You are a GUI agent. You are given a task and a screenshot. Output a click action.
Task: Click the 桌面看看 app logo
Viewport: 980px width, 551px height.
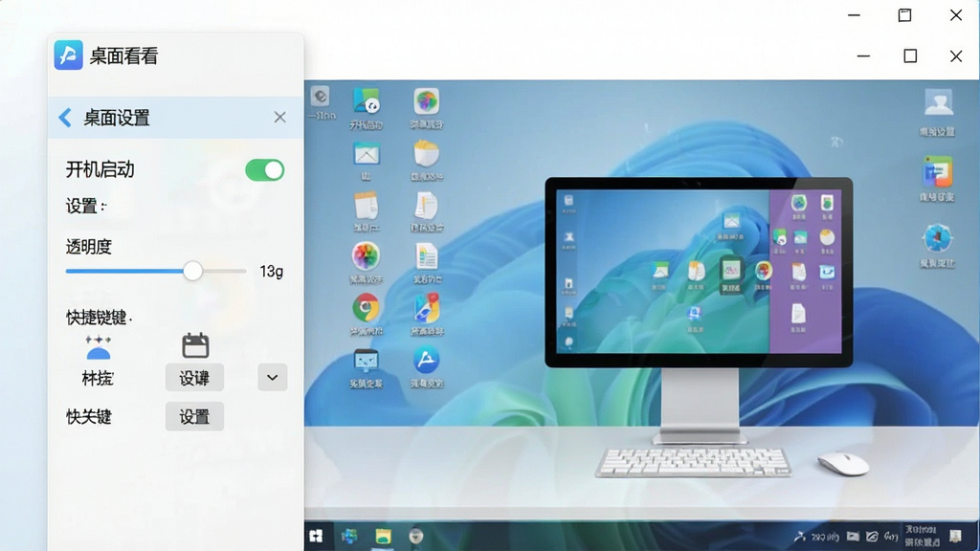click(x=68, y=55)
